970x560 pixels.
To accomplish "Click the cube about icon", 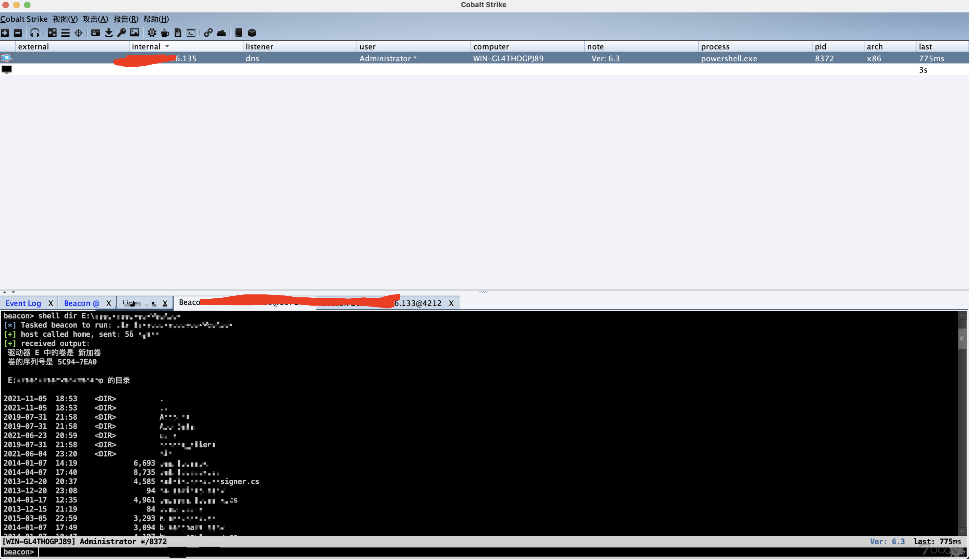I will tap(252, 33).
